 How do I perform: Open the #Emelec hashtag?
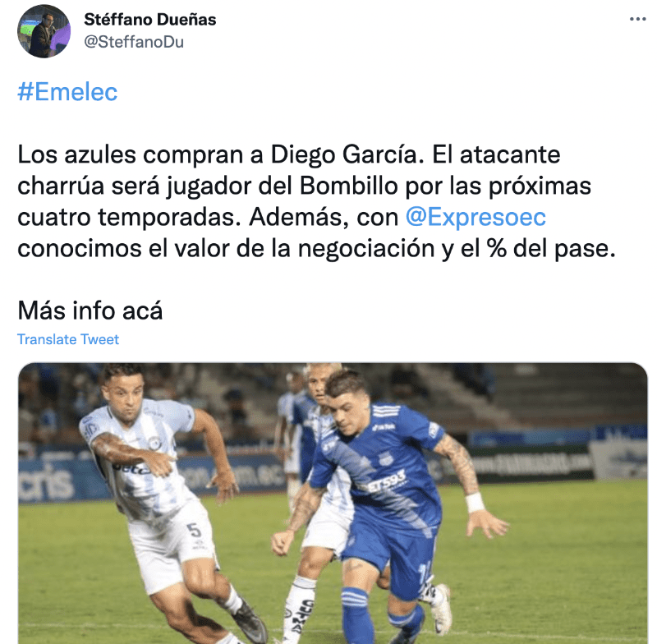pos(67,92)
